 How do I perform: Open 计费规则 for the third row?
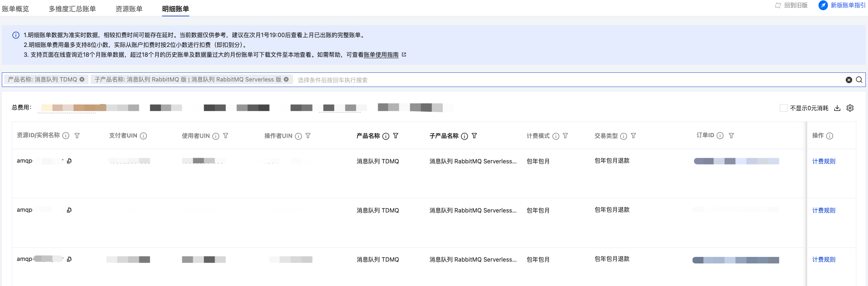[x=824, y=259]
